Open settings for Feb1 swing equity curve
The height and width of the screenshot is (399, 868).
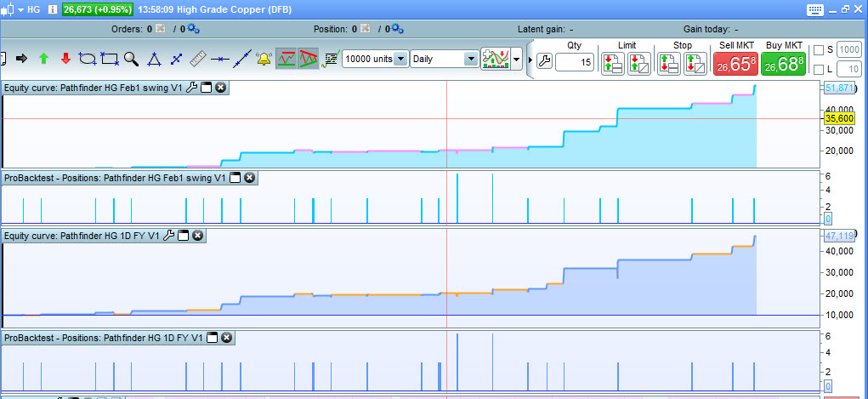(191, 87)
